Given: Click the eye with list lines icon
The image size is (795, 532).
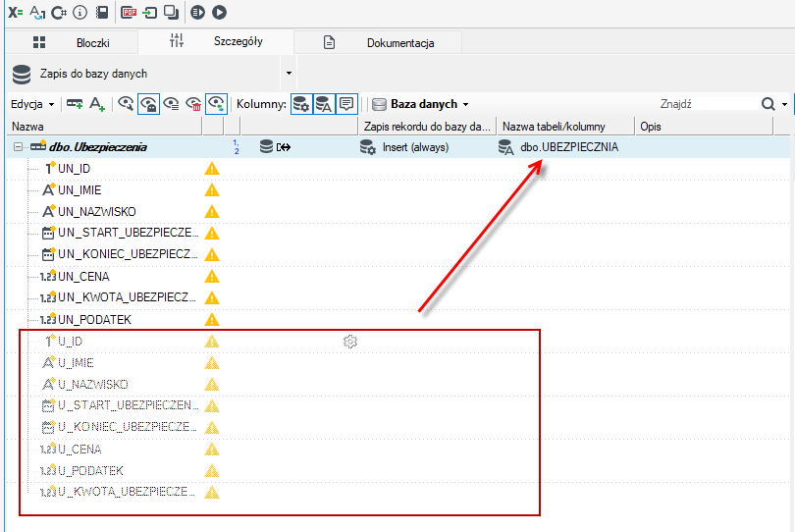Looking at the screenshot, I should (172, 104).
